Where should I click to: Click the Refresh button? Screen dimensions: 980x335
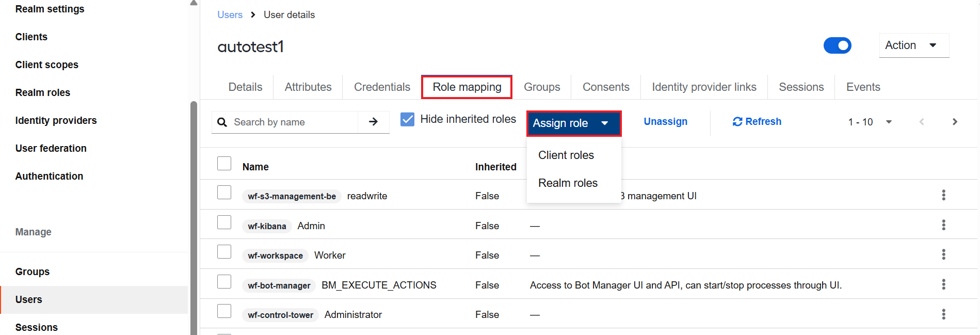coord(757,122)
